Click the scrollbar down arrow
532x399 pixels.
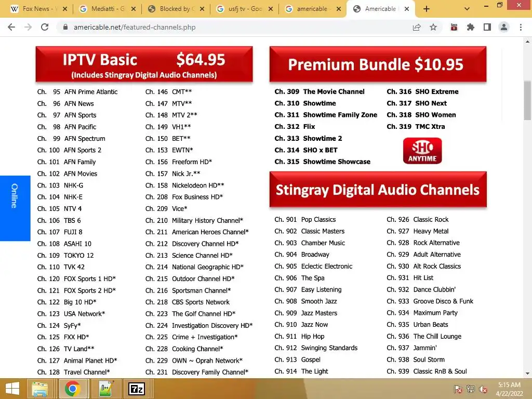(x=527, y=374)
